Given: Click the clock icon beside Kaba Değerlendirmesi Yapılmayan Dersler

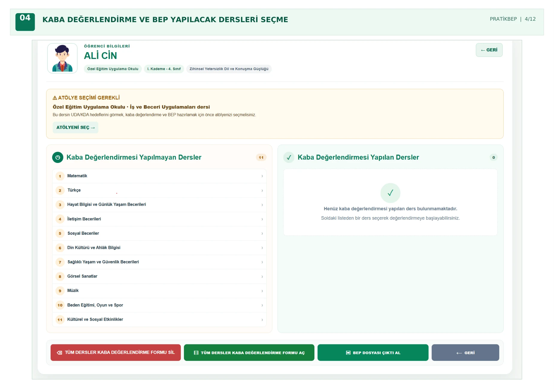Looking at the screenshot, I should (58, 158).
